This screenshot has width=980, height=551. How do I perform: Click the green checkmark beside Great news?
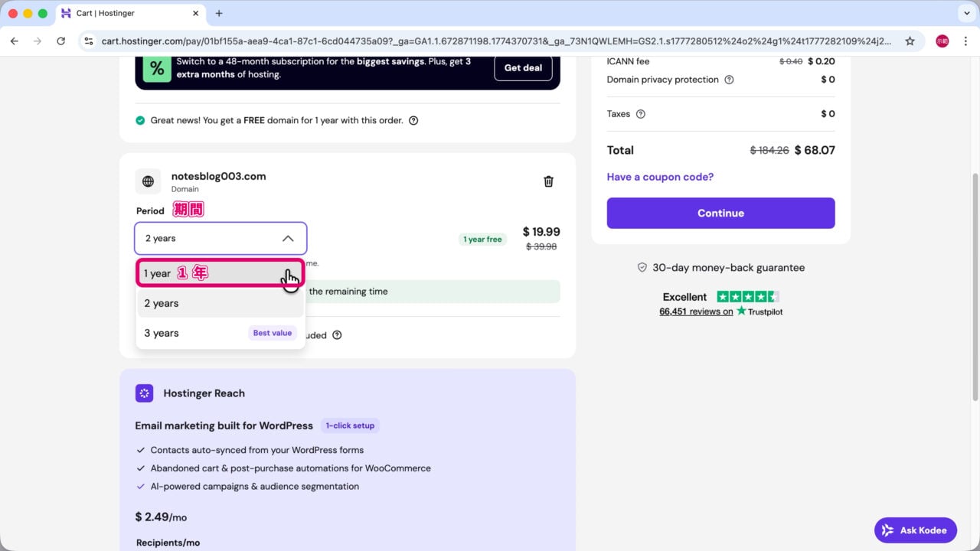click(140, 120)
